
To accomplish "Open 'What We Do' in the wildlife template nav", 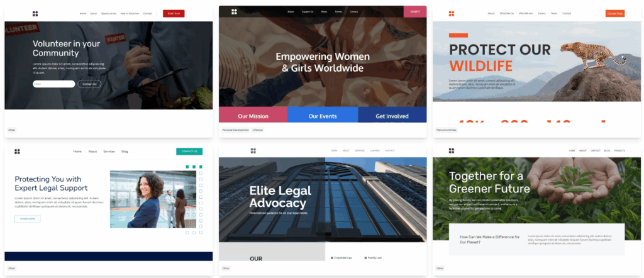I will [506, 14].
